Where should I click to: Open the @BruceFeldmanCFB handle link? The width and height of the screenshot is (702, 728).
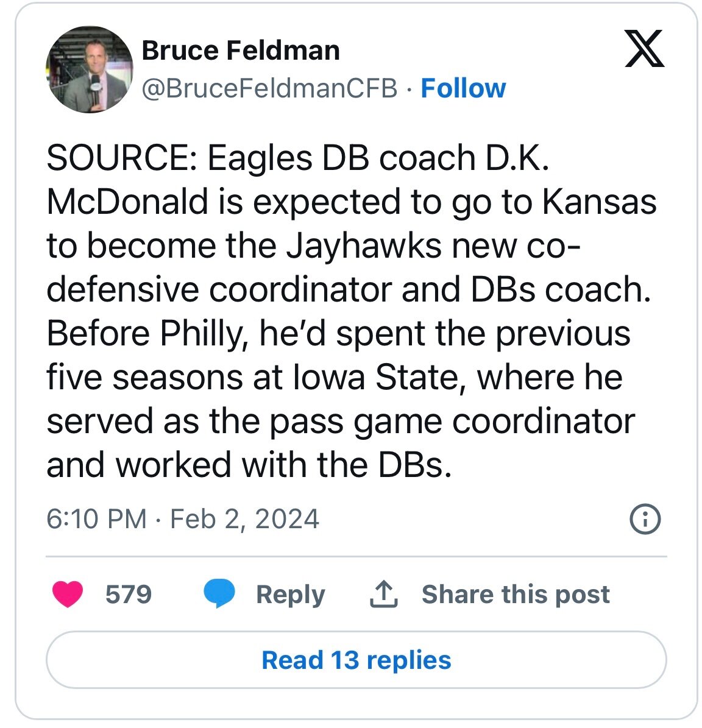269,88
